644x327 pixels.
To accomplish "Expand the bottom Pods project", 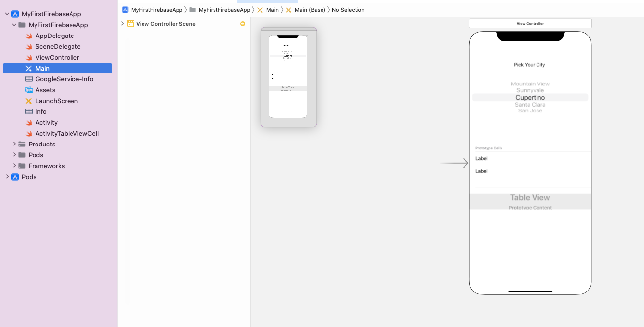I will point(7,177).
